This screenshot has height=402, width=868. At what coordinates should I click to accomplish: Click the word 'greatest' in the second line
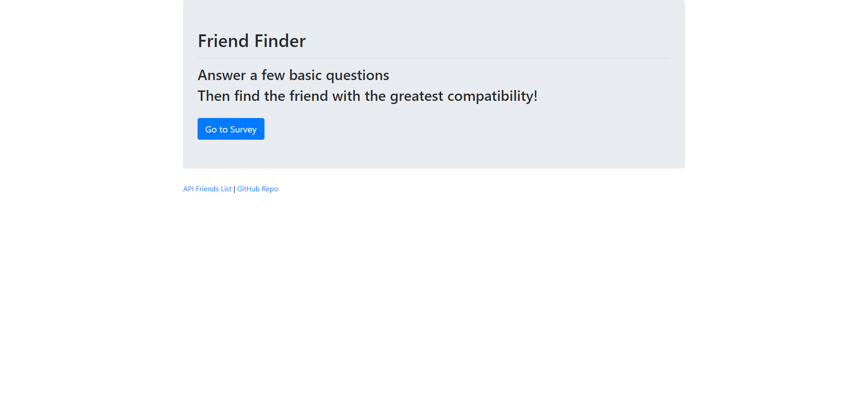pyautogui.click(x=416, y=96)
